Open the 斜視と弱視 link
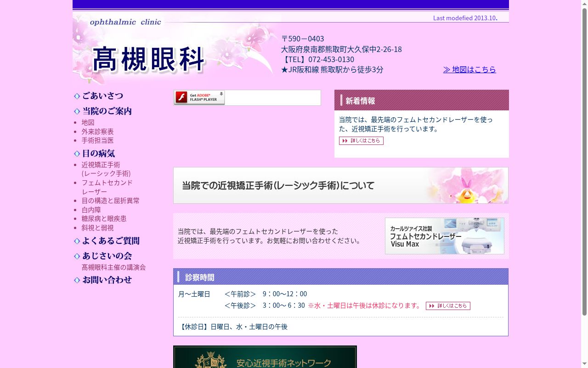 (x=98, y=228)
